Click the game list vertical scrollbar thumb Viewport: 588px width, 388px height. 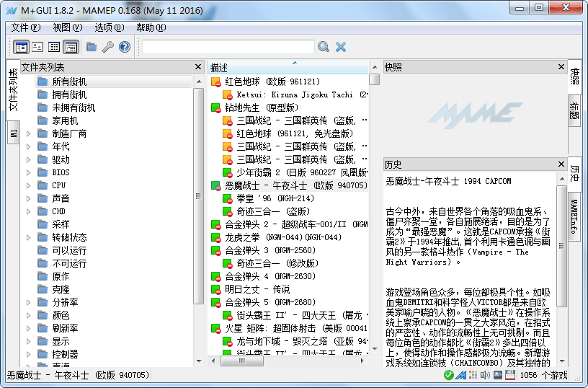click(x=374, y=79)
